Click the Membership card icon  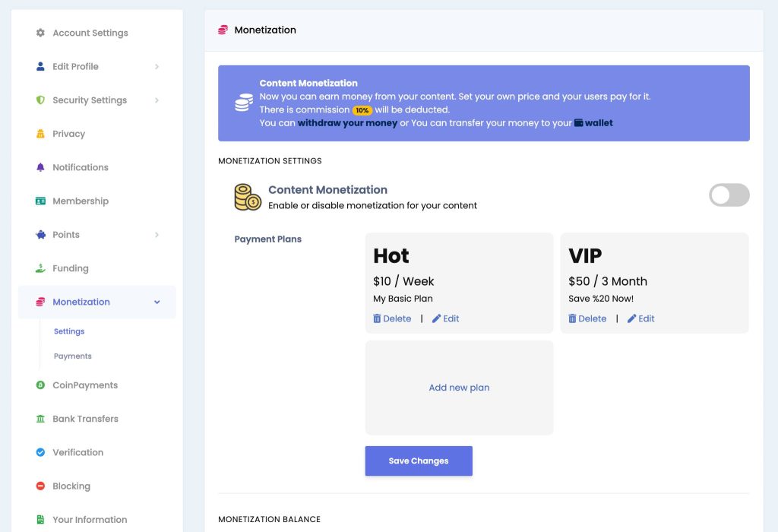(x=40, y=201)
